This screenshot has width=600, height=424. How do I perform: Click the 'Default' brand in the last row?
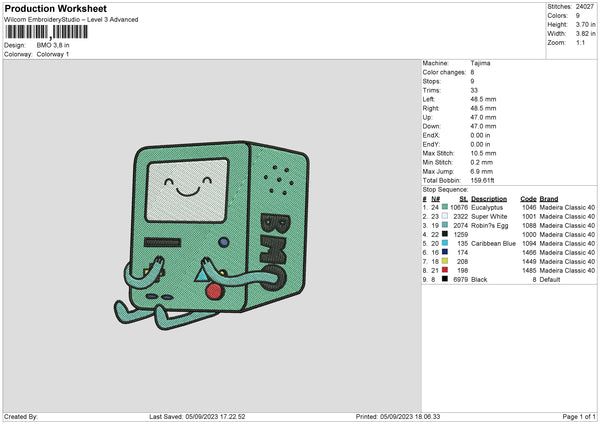[x=550, y=279]
